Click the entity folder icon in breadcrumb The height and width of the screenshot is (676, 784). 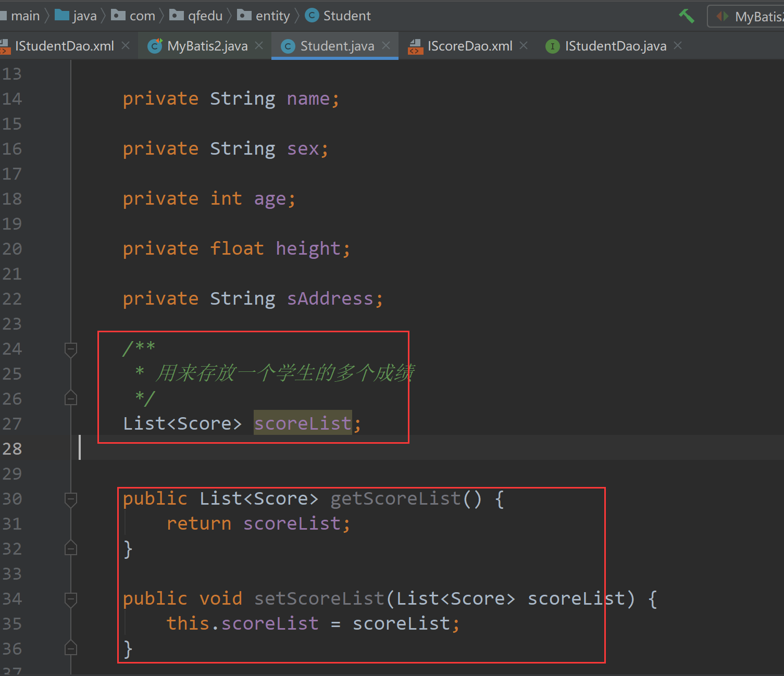click(244, 15)
